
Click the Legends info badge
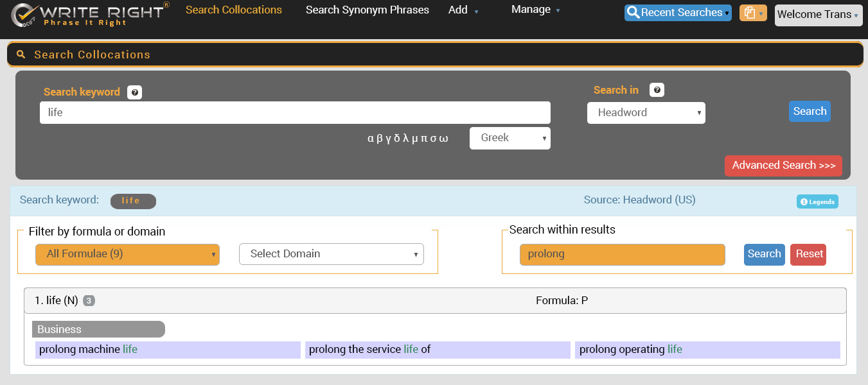click(817, 201)
